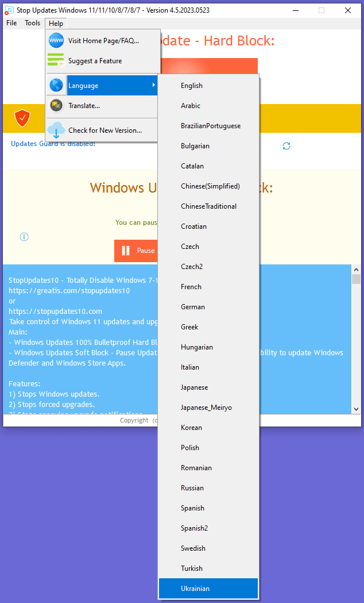
Task: Select Turkish language
Action: [x=208, y=569]
